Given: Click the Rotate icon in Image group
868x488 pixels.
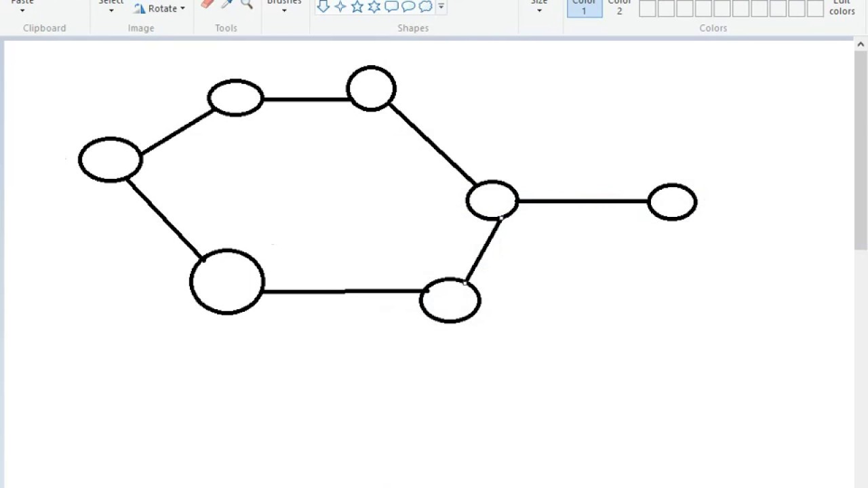Looking at the screenshot, I should click(140, 8).
